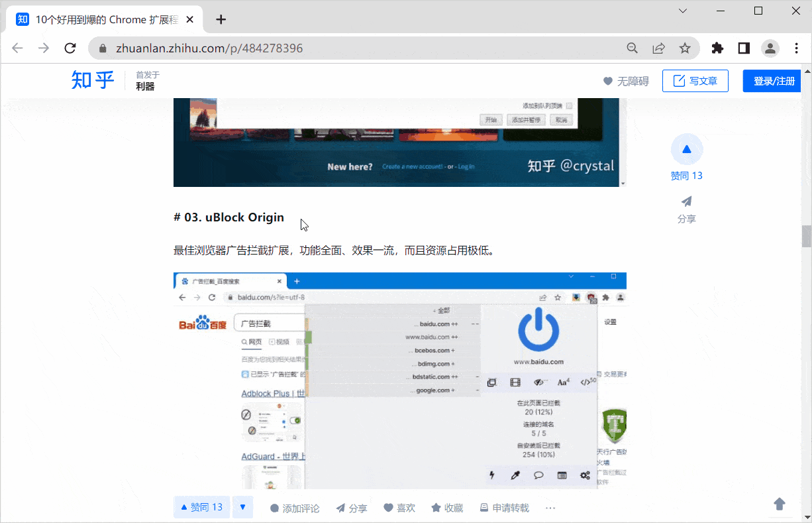Click 分享 in the bottom bar
Image resolution: width=812 pixels, height=523 pixels.
(352, 508)
